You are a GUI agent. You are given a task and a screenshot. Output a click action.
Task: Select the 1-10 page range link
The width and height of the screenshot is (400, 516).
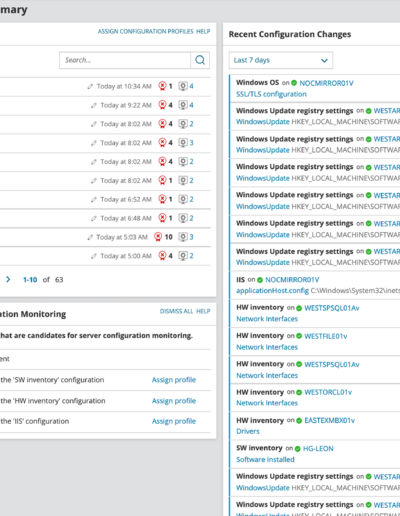point(30,280)
